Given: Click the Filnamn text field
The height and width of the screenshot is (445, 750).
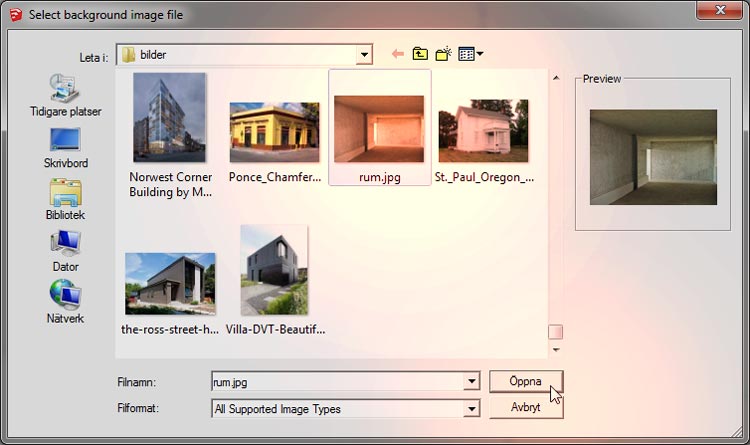Looking at the screenshot, I should point(338,381).
